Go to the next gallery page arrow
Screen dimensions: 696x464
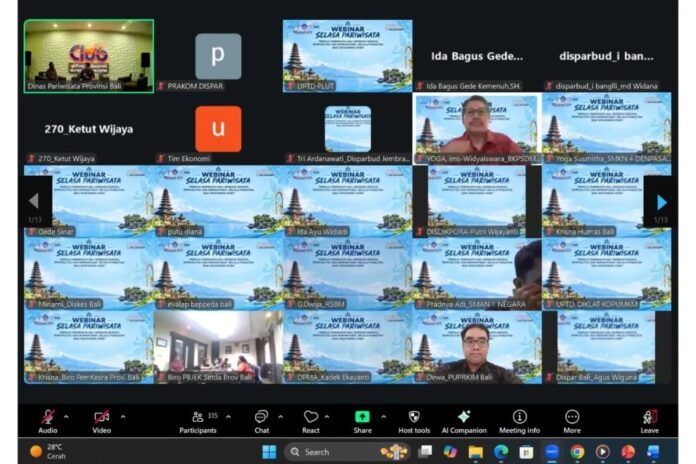pyautogui.click(x=661, y=202)
